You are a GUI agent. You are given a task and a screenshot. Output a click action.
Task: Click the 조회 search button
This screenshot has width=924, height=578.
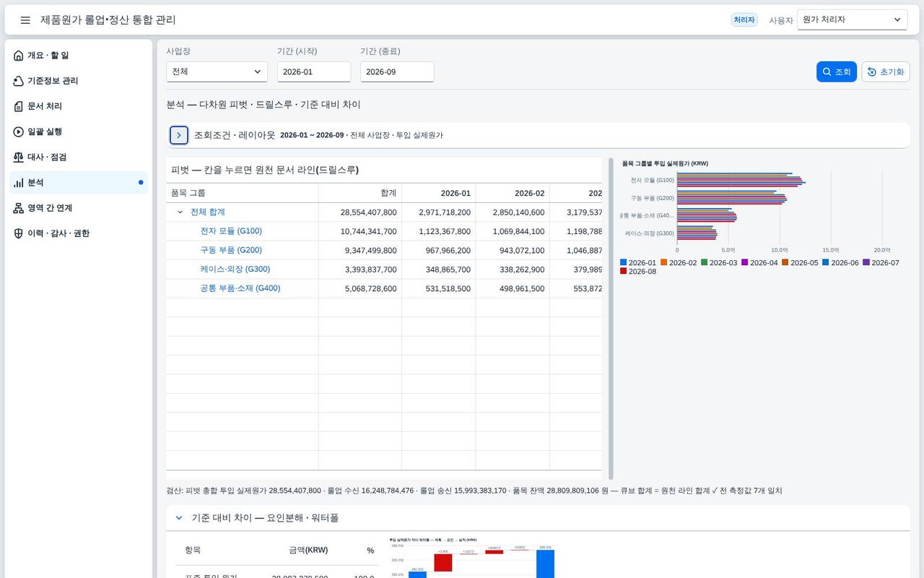[837, 72]
